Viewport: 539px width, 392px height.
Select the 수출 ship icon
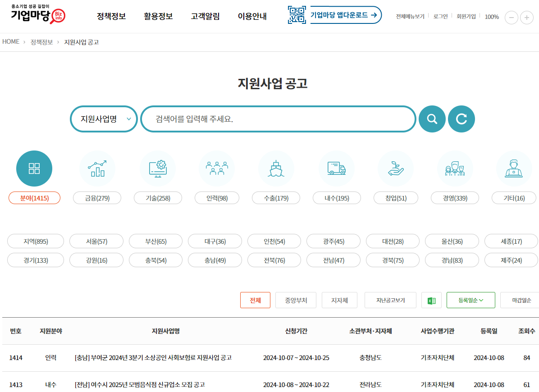pyautogui.click(x=276, y=169)
